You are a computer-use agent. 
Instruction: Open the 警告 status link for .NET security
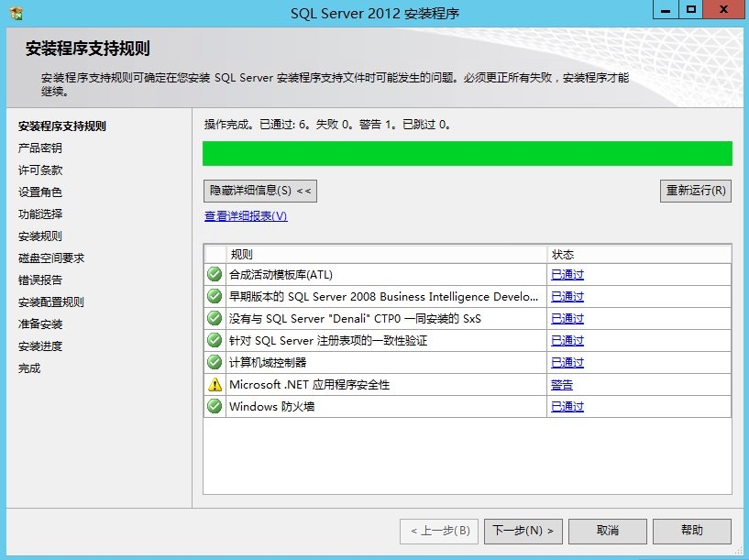(562, 385)
